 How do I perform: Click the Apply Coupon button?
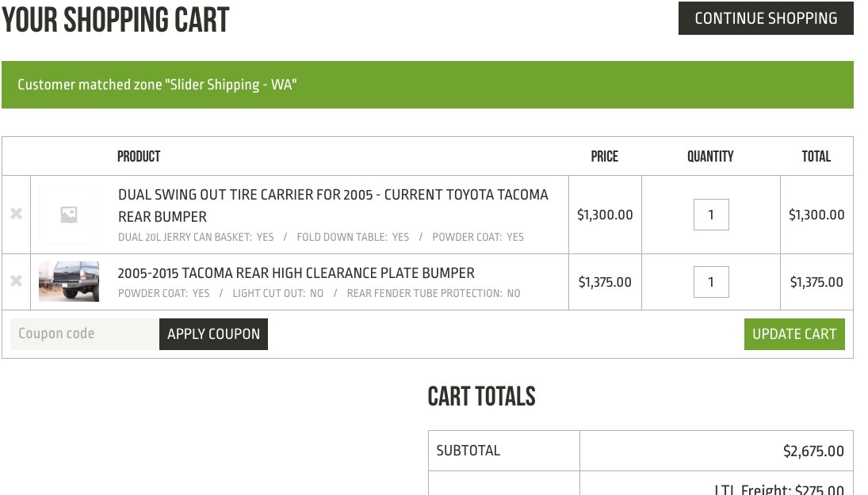tap(214, 334)
